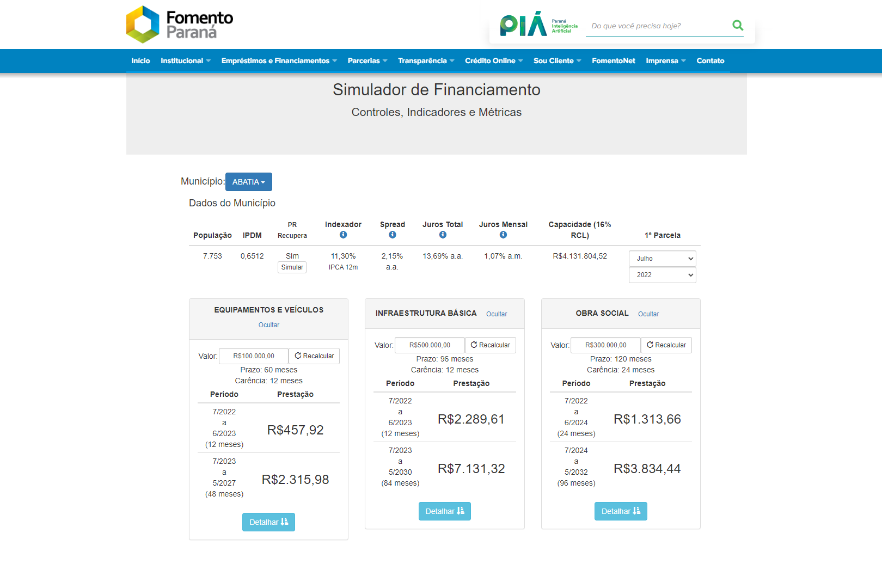Open the ABATIA município dropdown
The width and height of the screenshot is (882, 588).
(249, 182)
